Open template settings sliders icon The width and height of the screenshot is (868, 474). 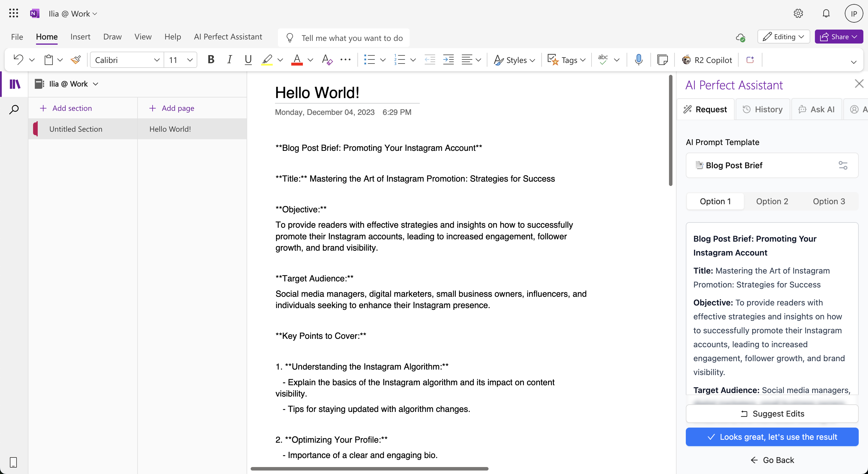pyautogui.click(x=843, y=165)
